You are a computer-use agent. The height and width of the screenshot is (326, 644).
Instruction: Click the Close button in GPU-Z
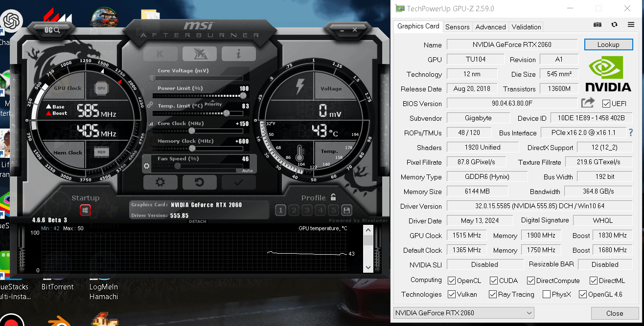pyautogui.click(x=615, y=313)
